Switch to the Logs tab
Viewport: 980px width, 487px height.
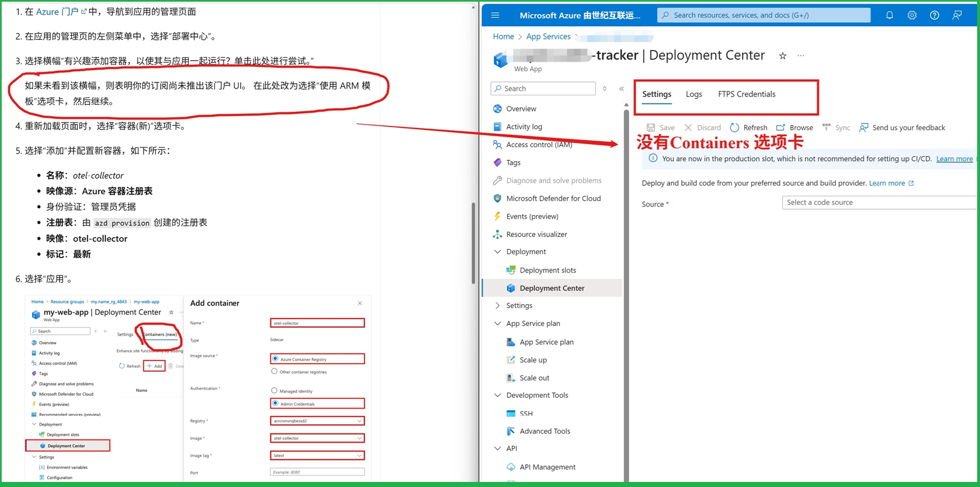(694, 94)
